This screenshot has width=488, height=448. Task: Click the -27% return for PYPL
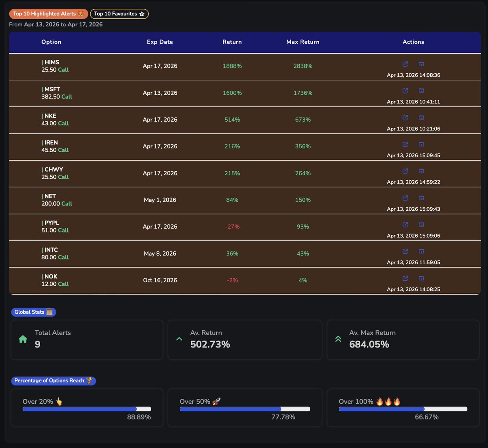point(232,227)
